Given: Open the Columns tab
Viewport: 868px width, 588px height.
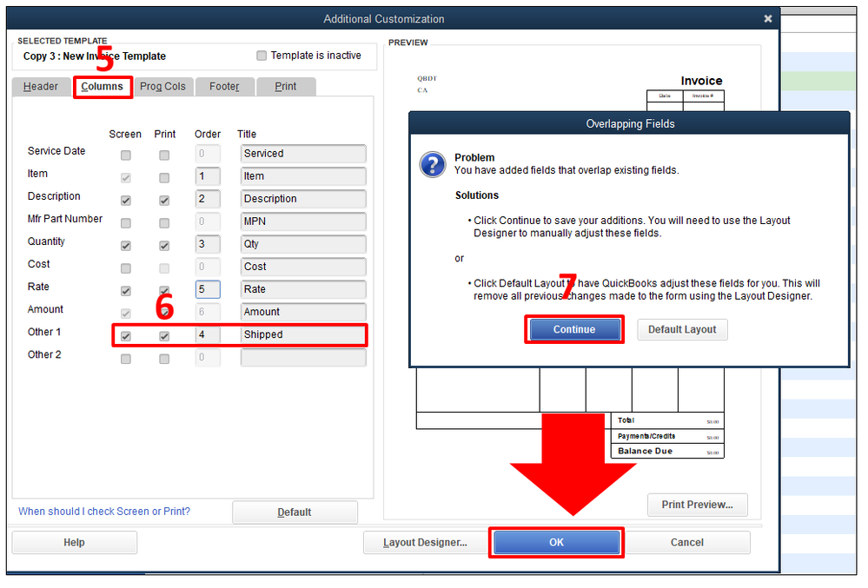Looking at the screenshot, I should [103, 86].
